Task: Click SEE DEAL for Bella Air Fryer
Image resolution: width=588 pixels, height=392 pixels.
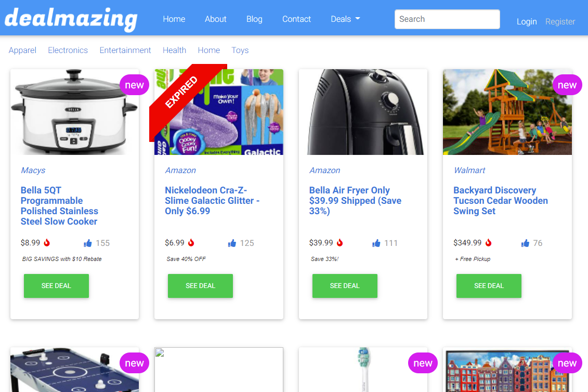Action: 345,286
